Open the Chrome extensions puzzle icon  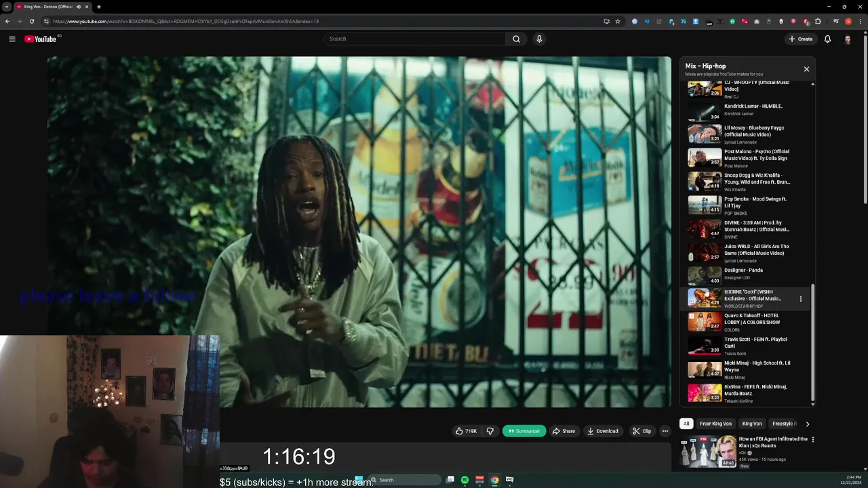tap(818, 21)
